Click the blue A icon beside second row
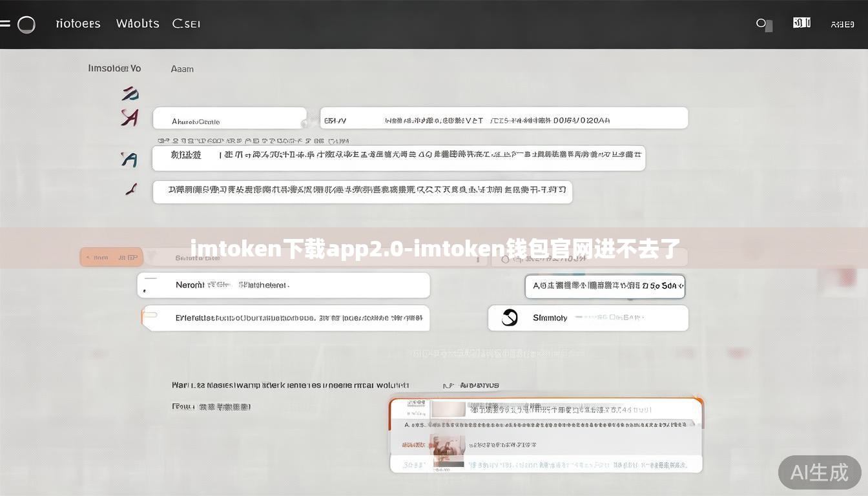Viewport: 868px width, 496px height. click(129, 159)
